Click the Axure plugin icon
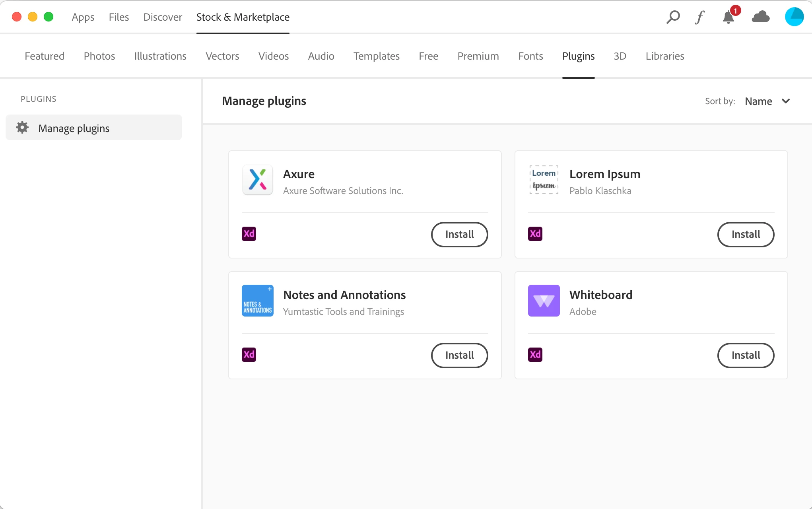Image resolution: width=812 pixels, height=509 pixels. 258,180
